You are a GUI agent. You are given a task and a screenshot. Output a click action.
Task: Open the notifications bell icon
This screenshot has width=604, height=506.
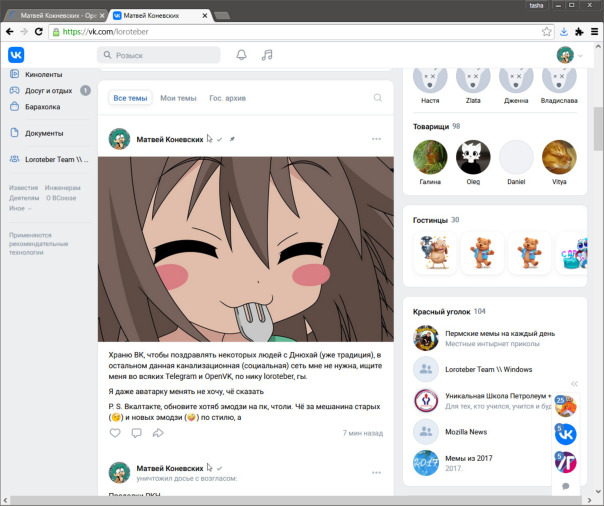[241, 55]
